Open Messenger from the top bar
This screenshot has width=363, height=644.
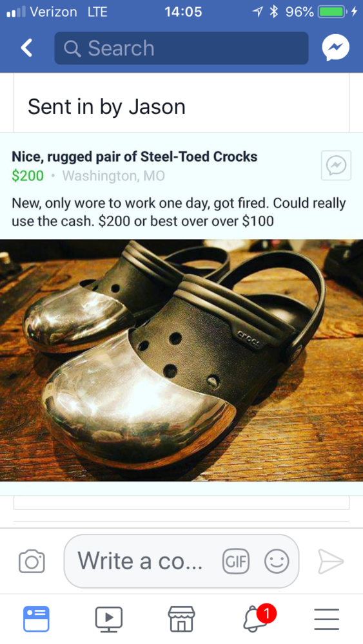335,48
